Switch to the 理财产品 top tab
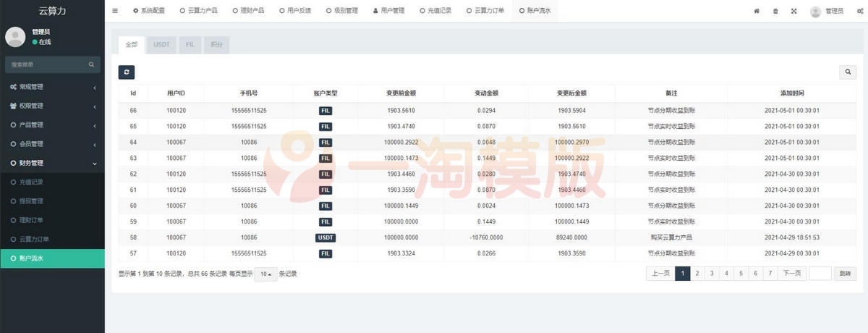 pyautogui.click(x=248, y=11)
